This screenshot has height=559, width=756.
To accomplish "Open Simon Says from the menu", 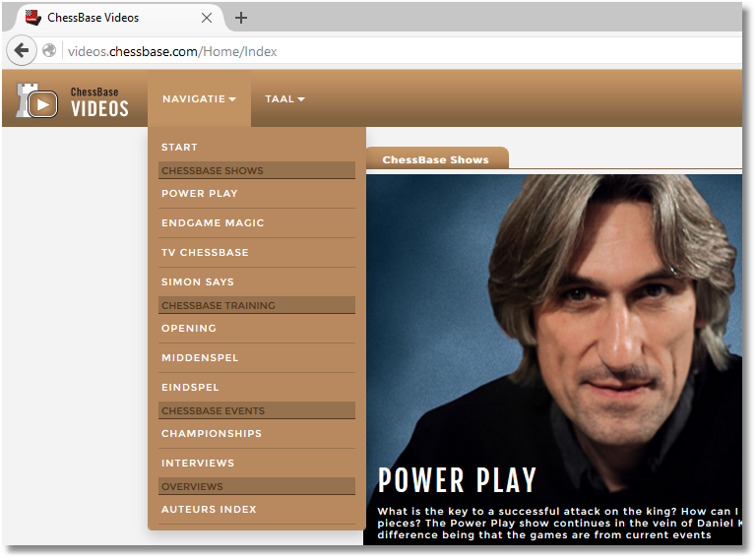I will [x=198, y=281].
